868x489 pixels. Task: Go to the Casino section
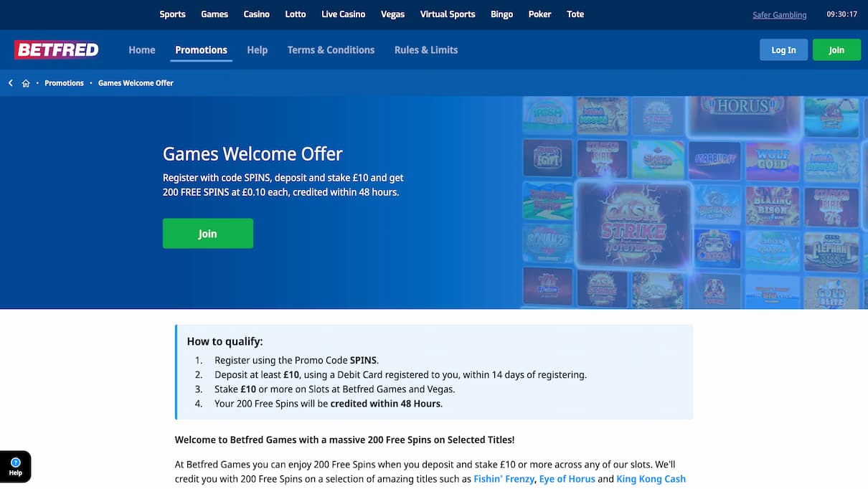click(256, 14)
